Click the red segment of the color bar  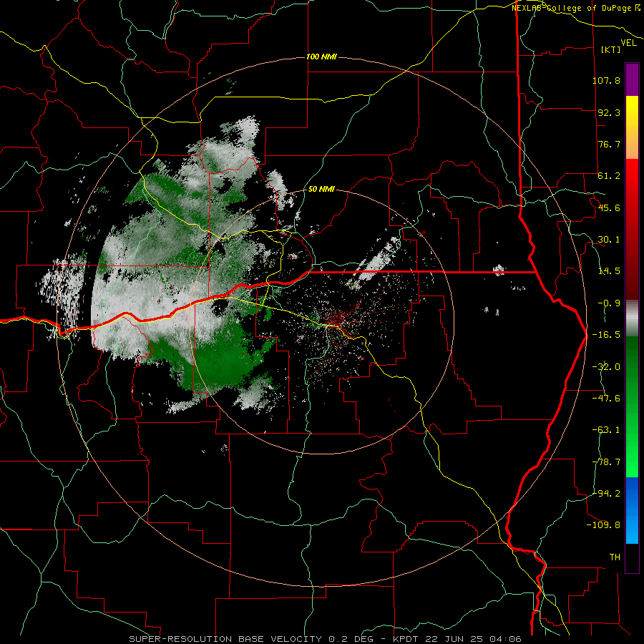tap(632, 229)
